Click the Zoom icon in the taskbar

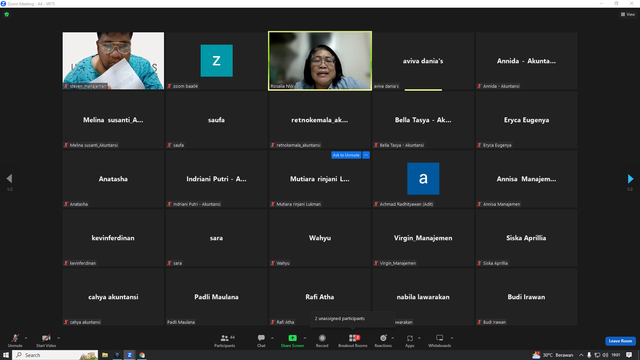(x=129, y=355)
